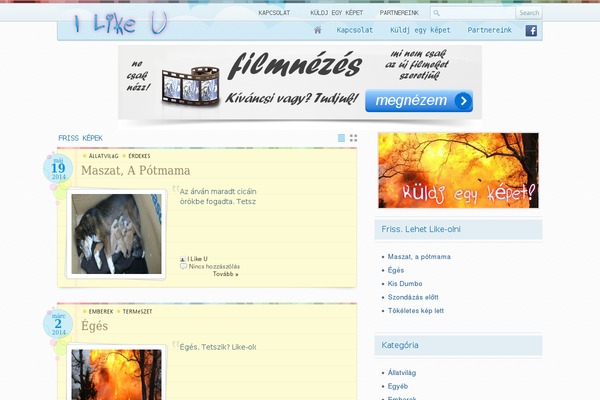Click the Kategória sidebar heading
Screen dimensions: 600x400
tap(400, 345)
